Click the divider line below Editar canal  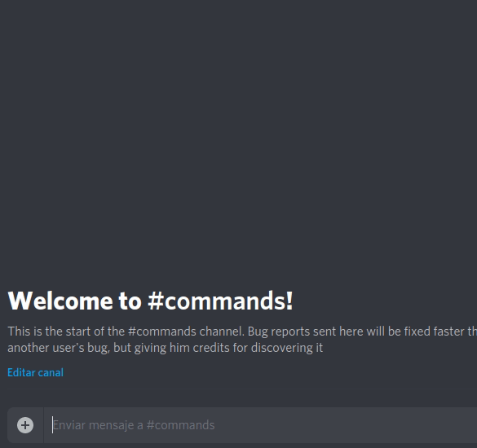pos(242,389)
